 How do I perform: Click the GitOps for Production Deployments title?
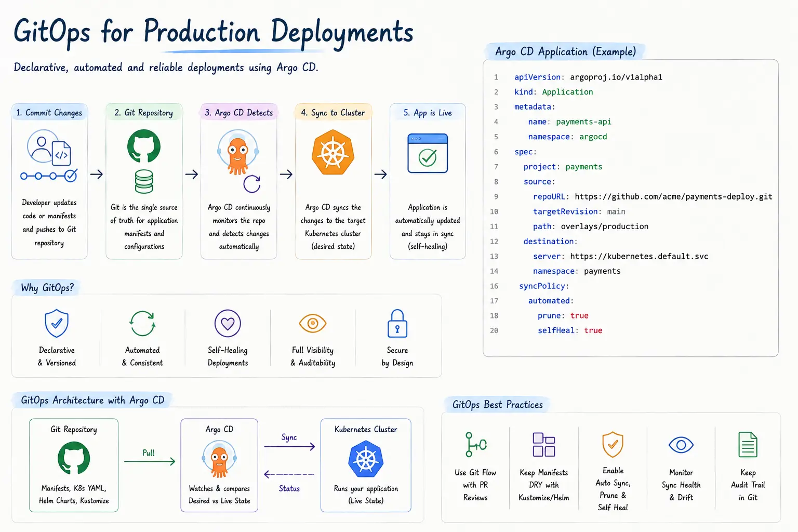214,32
